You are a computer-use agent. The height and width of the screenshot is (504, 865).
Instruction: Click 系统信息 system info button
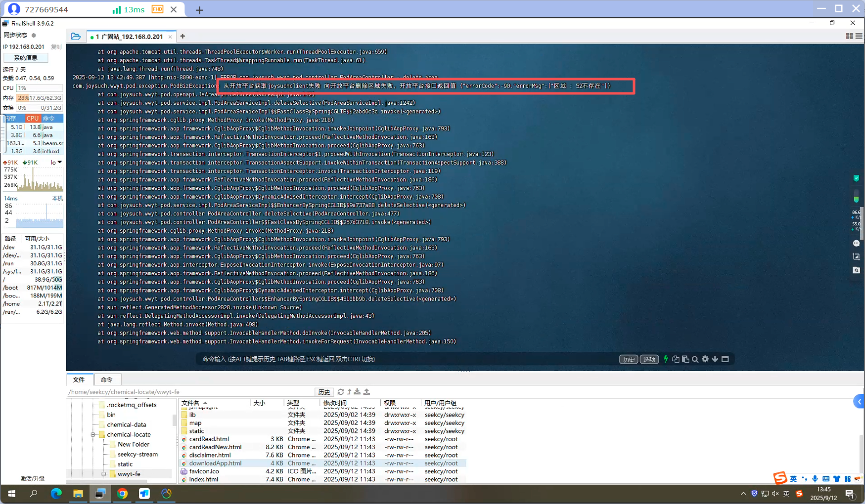(26, 58)
